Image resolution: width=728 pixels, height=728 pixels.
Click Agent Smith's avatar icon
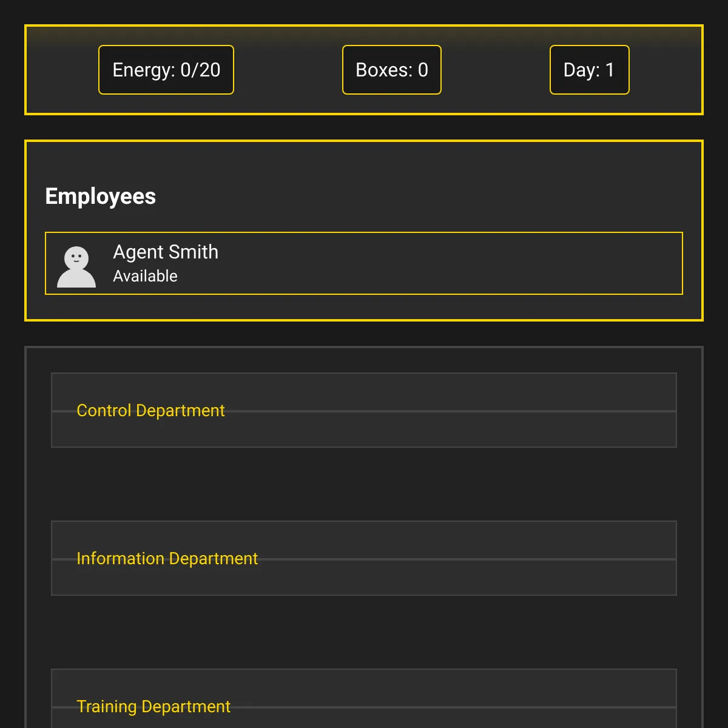click(x=76, y=266)
